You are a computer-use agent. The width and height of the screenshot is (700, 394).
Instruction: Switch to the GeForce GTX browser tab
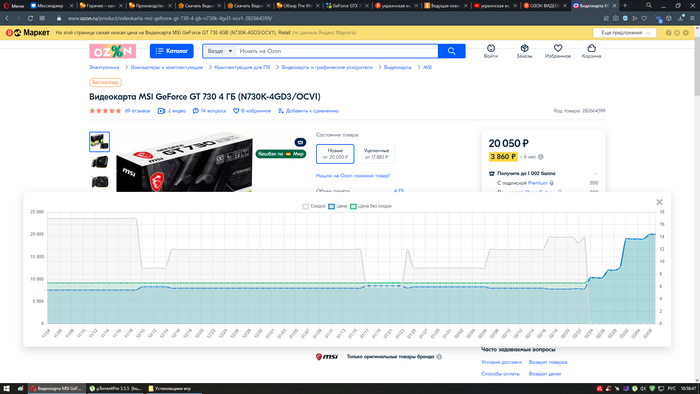[346, 6]
